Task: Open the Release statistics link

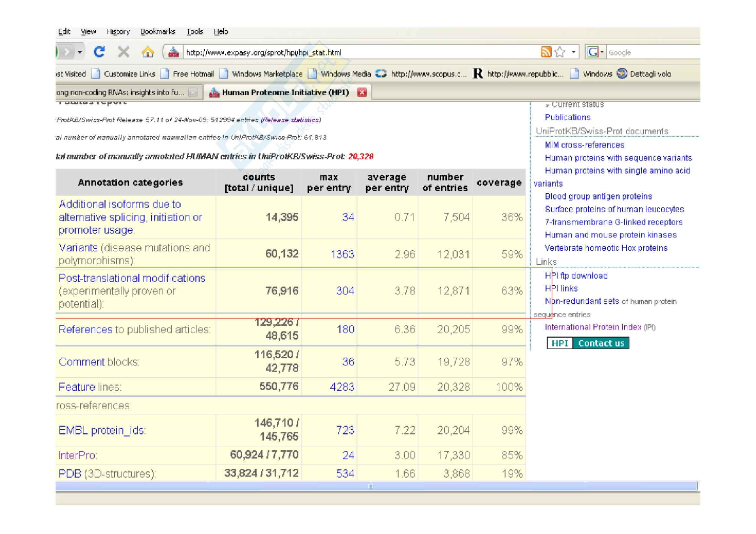Action: (291, 120)
